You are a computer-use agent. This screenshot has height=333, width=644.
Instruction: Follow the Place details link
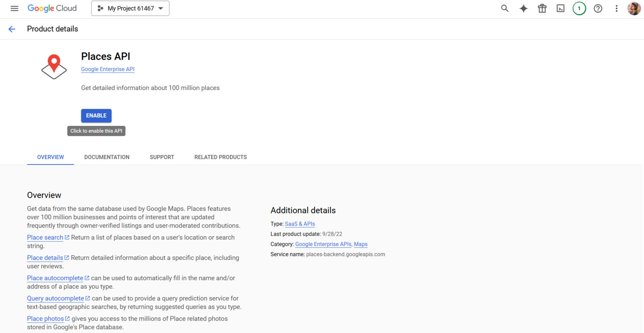(x=45, y=258)
